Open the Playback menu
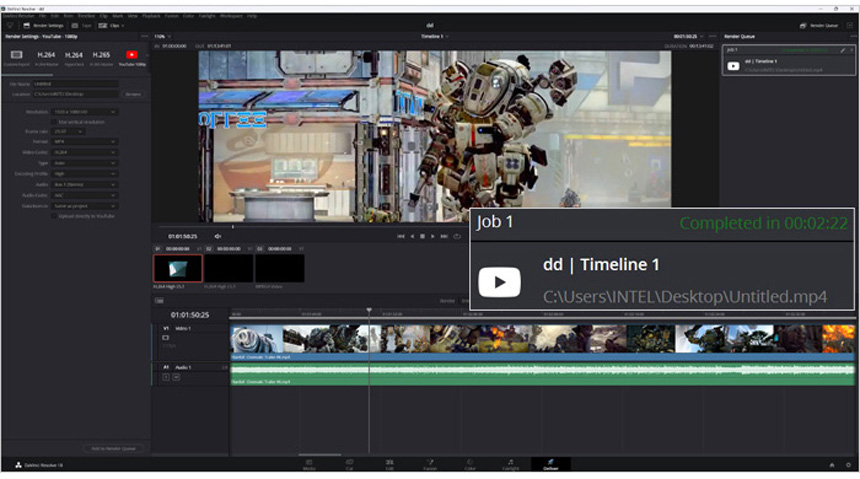The width and height of the screenshot is (860, 479). 150,16
